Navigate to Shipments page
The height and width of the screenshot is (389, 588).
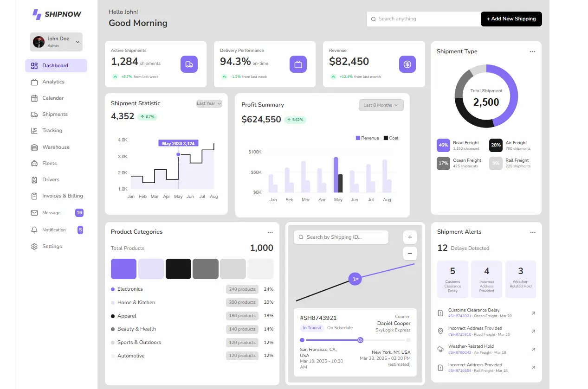click(x=56, y=115)
